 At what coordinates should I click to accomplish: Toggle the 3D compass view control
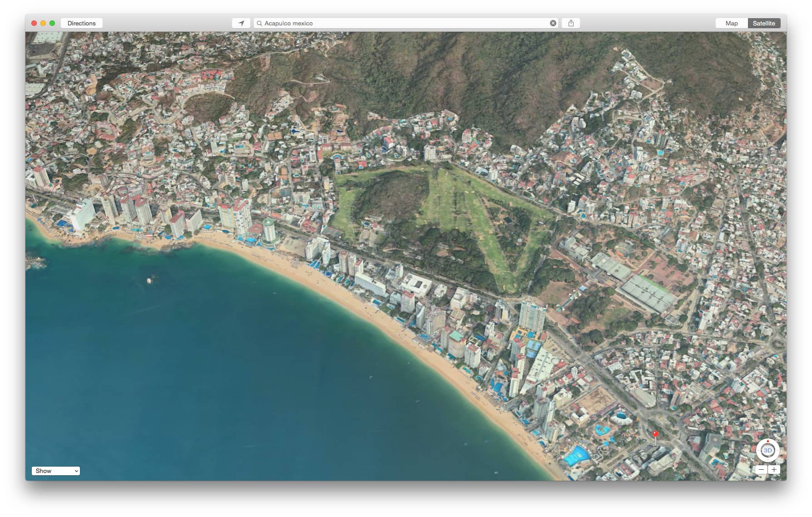click(768, 450)
